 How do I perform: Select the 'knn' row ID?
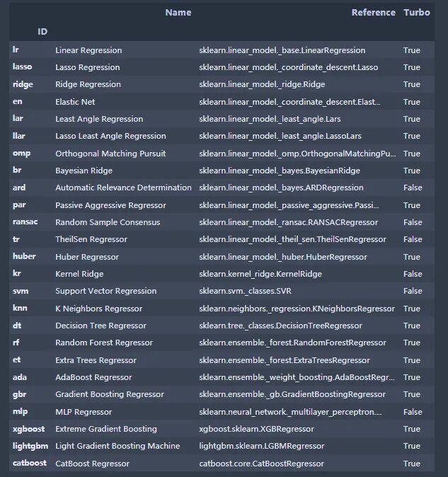click(x=20, y=308)
